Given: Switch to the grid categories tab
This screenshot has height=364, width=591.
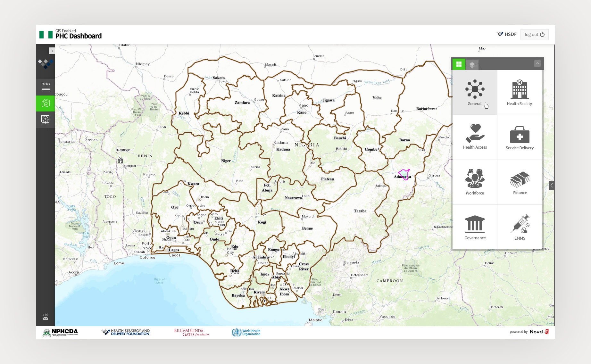Looking at the screenshot, I should 459,64.
